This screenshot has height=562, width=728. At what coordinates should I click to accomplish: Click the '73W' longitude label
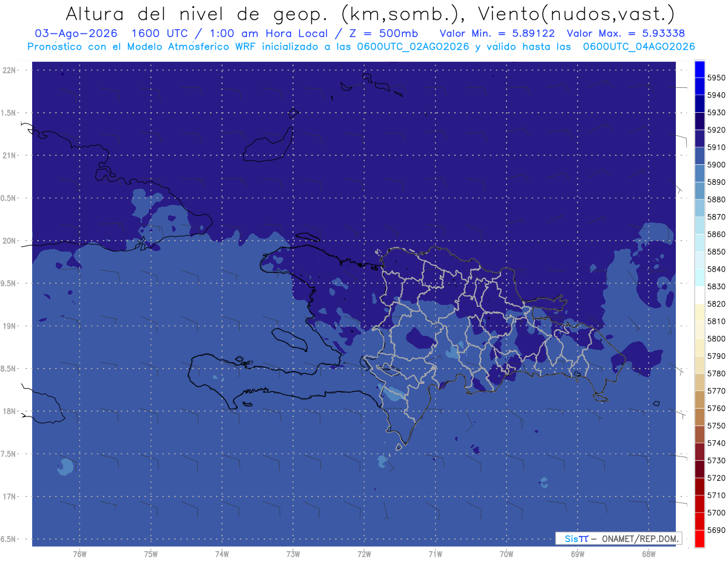[x=293, y=554]
